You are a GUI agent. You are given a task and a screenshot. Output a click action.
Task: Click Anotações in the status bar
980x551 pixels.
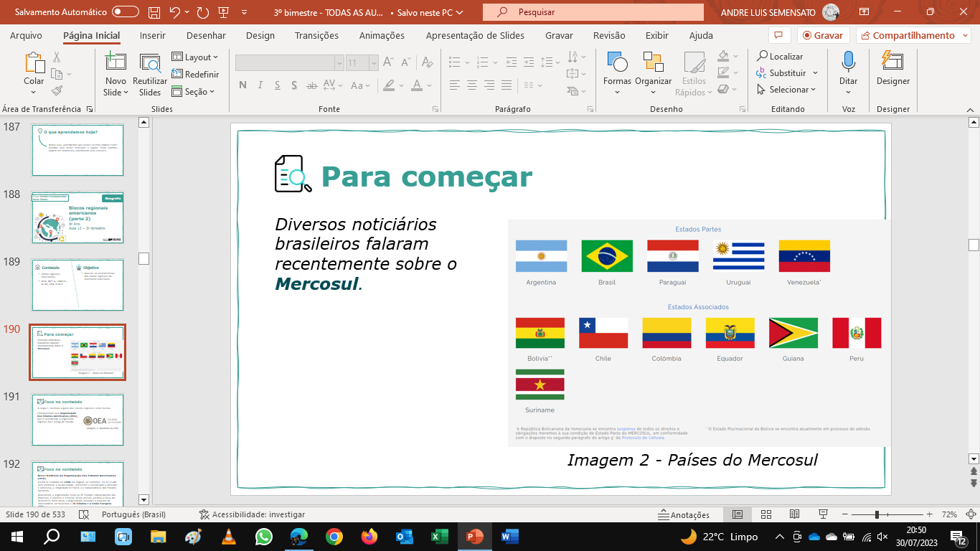pos(684,514)
